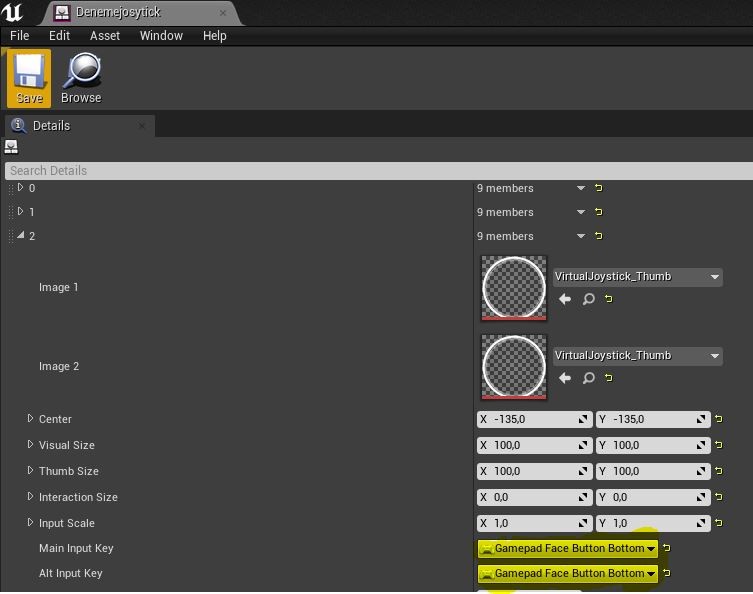Reset Image 1 to default arrow
753x594 pixels.
pos(608,299)
